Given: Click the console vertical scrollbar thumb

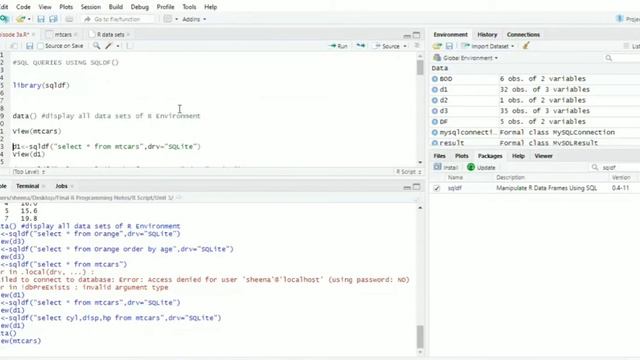Looking at the screenshot, I should click(x=420, y=336).
